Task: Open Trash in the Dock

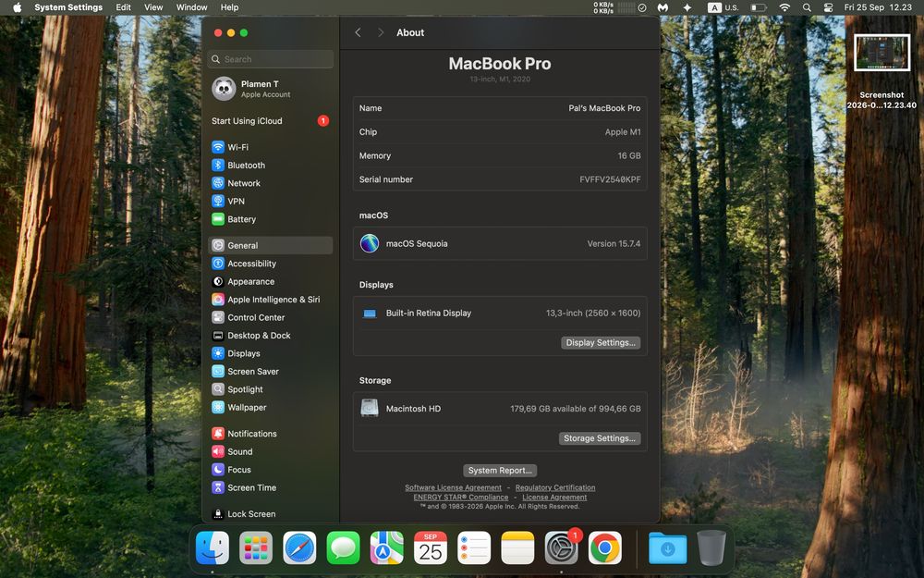Action: [711, 547]
